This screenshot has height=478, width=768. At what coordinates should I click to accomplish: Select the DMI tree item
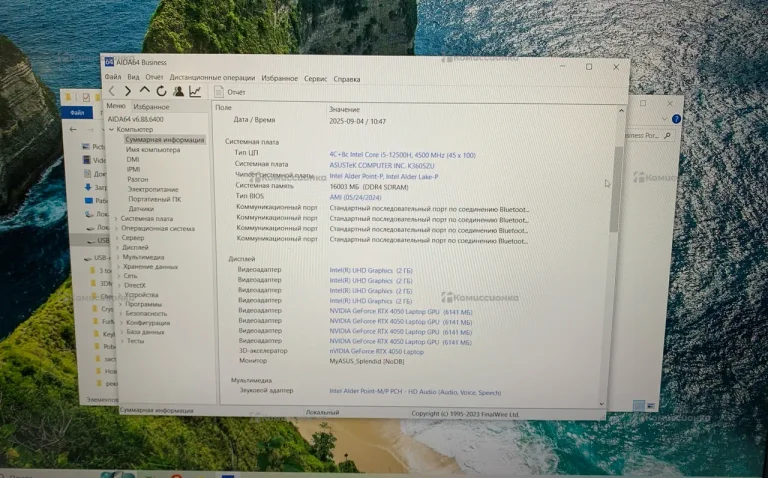point(133,160)
